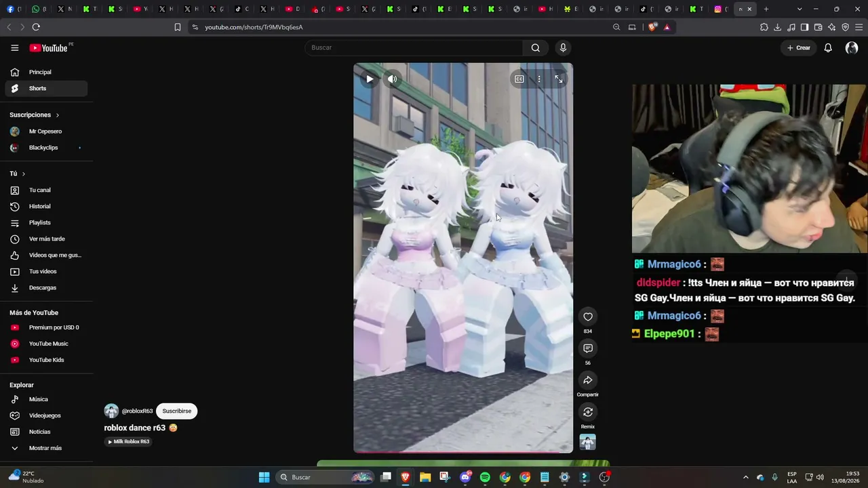Bookmark this page
This screenshot has height=488, width=868.
[178, 27]
